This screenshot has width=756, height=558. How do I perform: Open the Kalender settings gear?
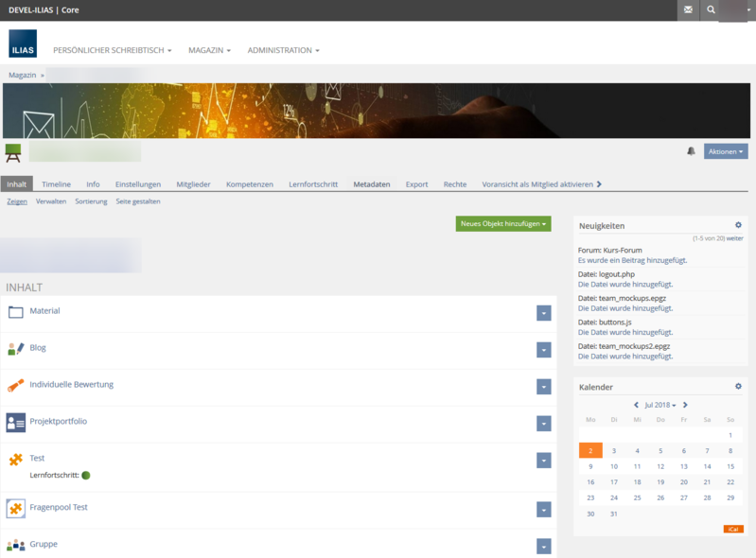[738, 386]
